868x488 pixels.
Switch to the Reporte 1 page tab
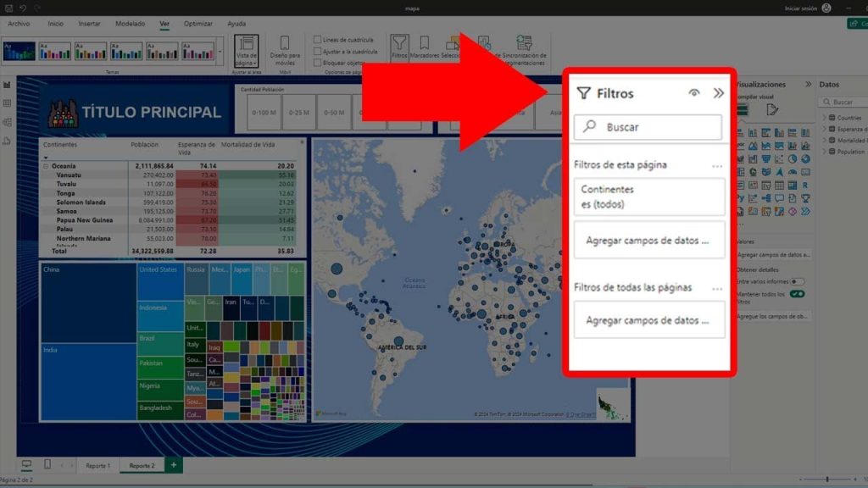pos(97,465)
